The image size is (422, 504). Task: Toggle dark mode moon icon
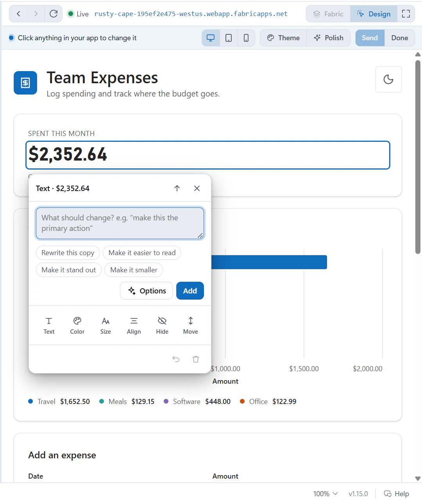click(388, 79)
